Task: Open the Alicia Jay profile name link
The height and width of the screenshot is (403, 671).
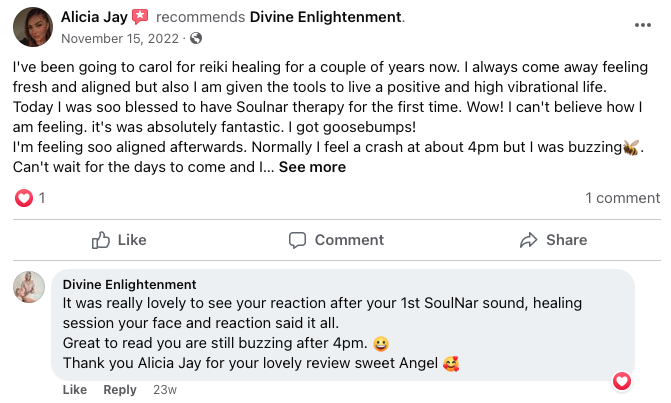Action: point(94,17)
